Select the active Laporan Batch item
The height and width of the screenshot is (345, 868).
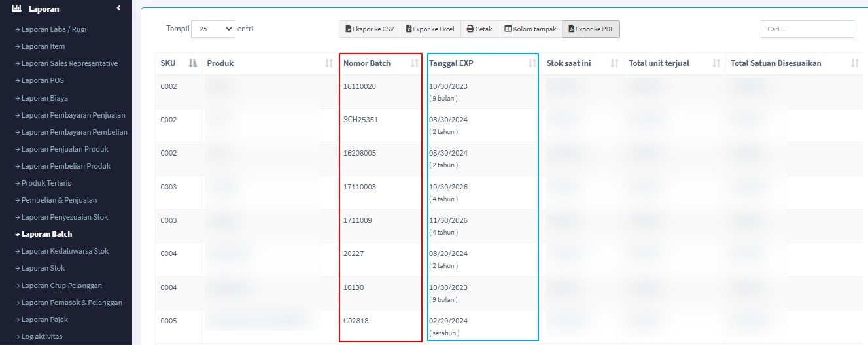(44, 234)
